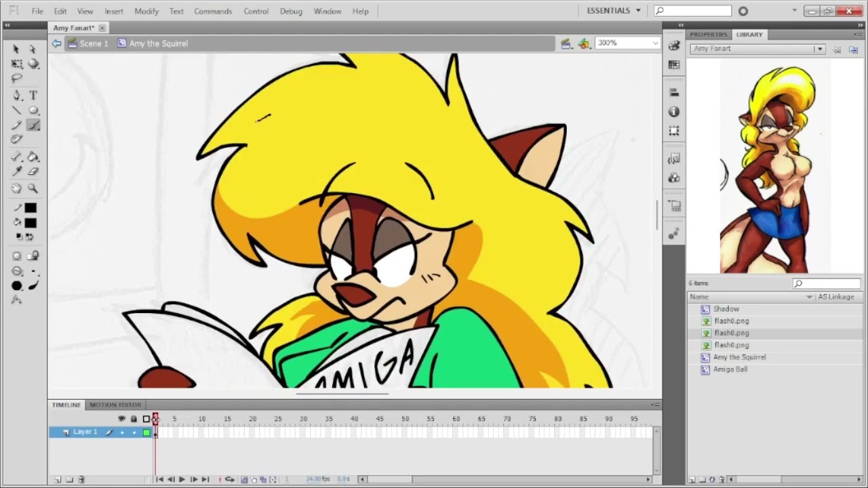Select the Lasso tool
Image resolution: width=868 pixels, height=488 pixels.
[x=16, y=79]
